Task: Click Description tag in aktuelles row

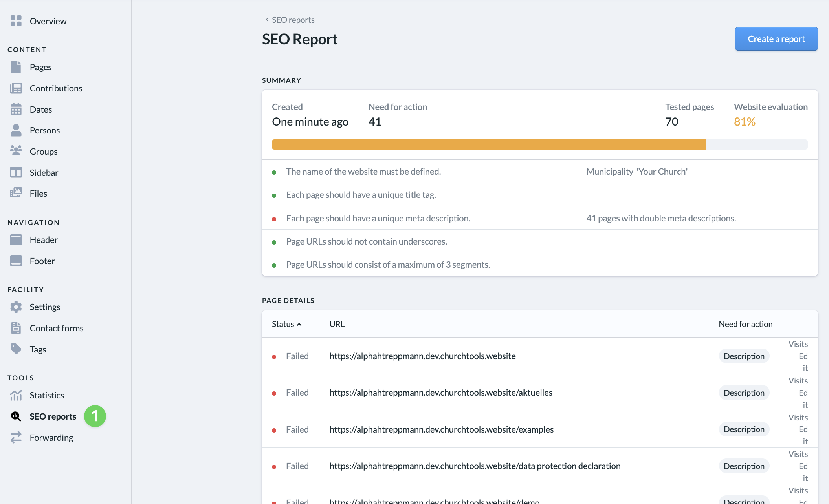Action: [744, 393]
